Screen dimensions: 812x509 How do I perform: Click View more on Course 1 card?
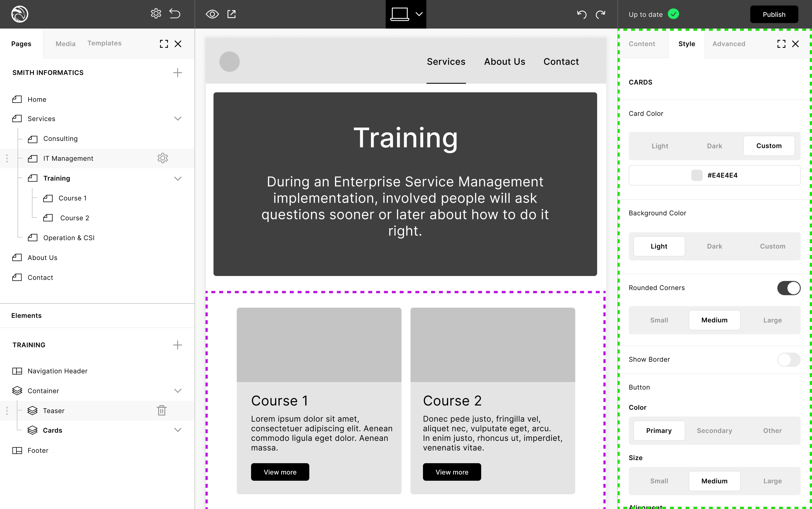coord(280,472)
